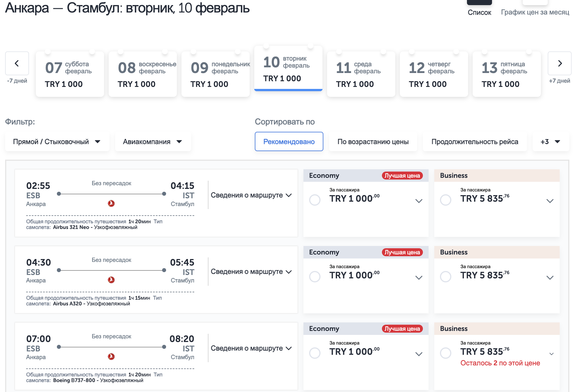Expand Business fare details for 04:30 flight

pyautogui.click(x=550, y=278)
